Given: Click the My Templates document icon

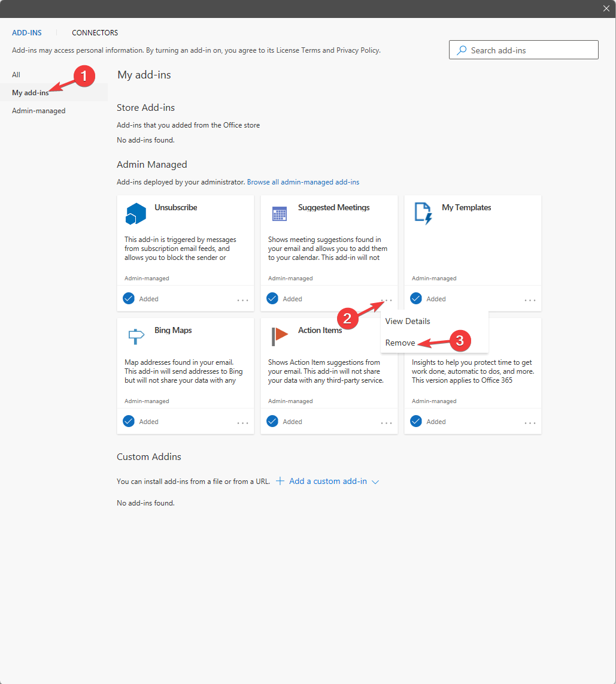Looking at the screenshot, I should [423, 213].
